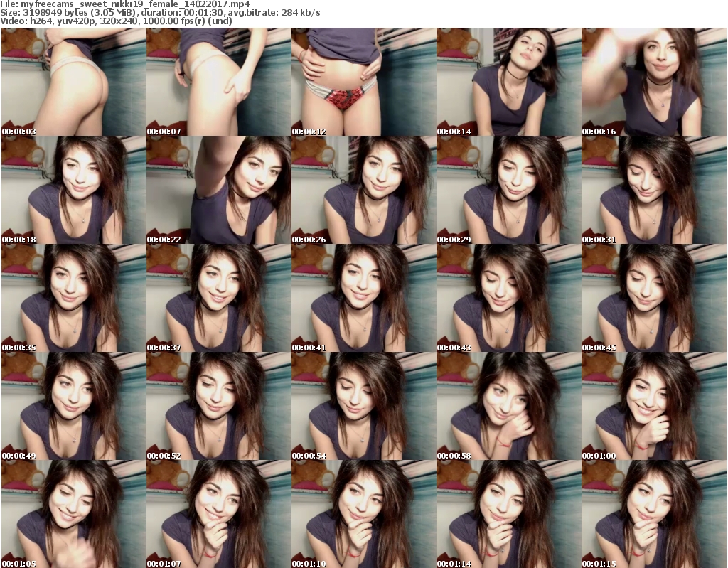Click the final frame stamped 00:01:15

(x=654, y=514)
